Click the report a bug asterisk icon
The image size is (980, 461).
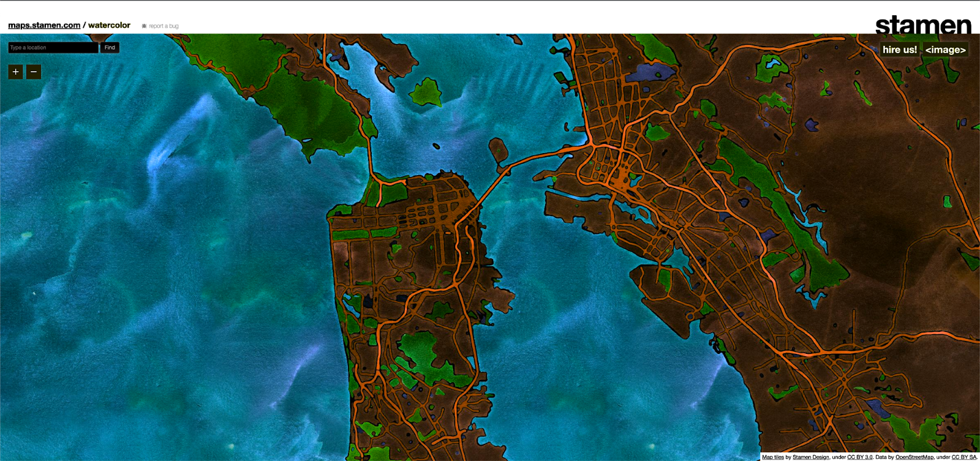point(144,26)
